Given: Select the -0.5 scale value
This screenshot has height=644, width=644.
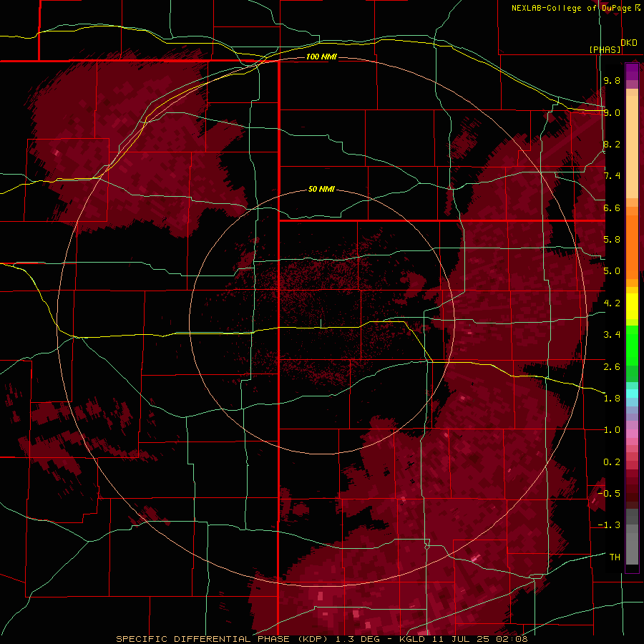Looking at the screenshot, I should 609,494.
